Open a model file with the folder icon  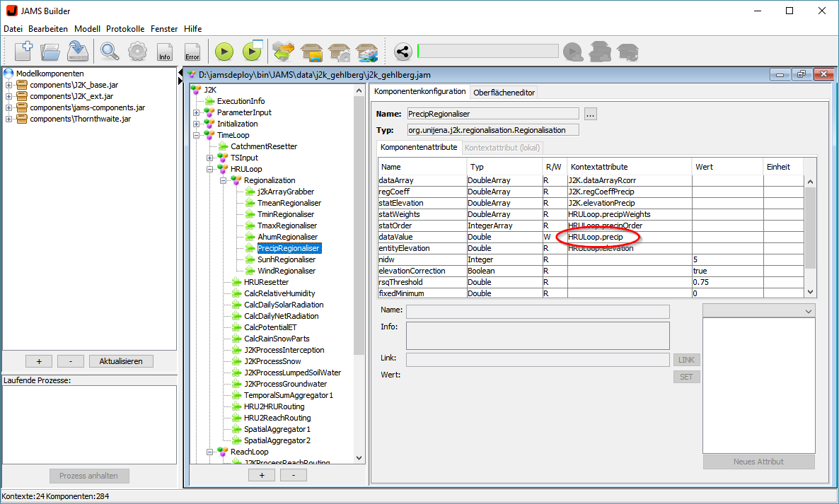pyautogui.click(x=50, y=52)
